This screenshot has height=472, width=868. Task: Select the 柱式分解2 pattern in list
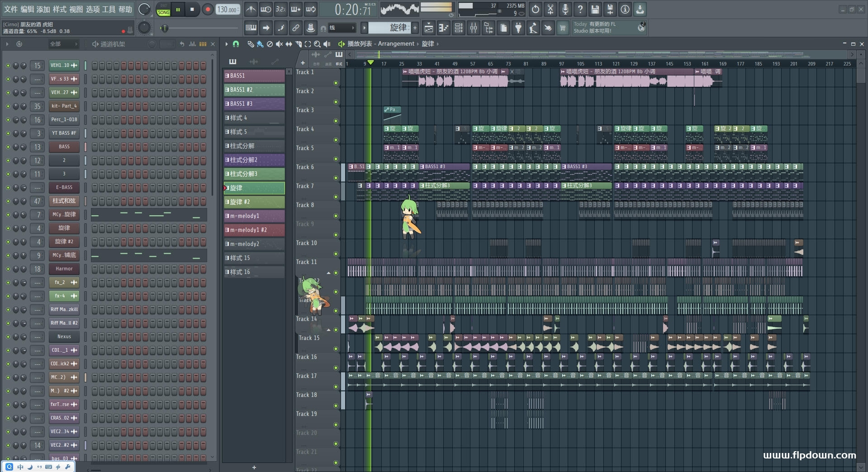254,160
